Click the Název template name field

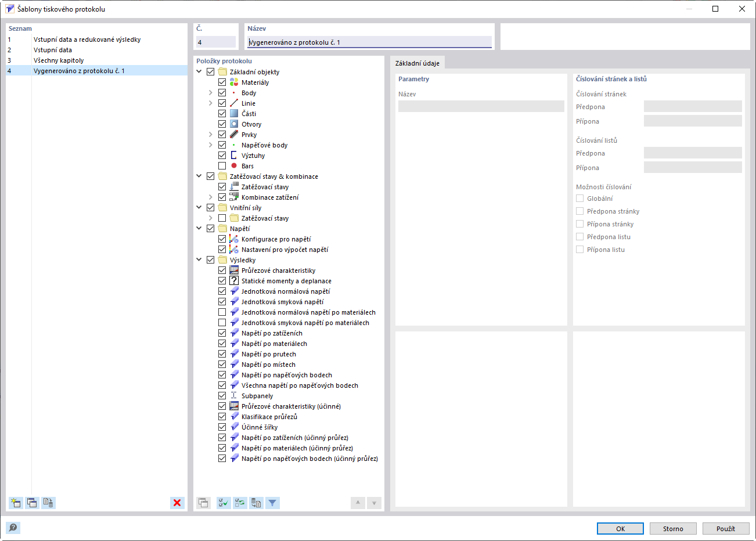click(369, 42)
